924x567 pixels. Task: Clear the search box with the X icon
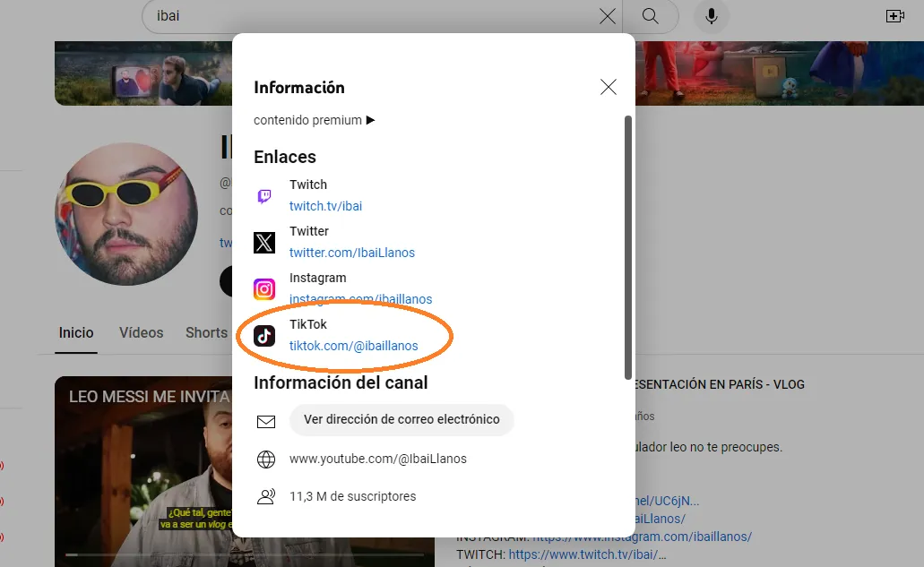click(x=607, y=16)
